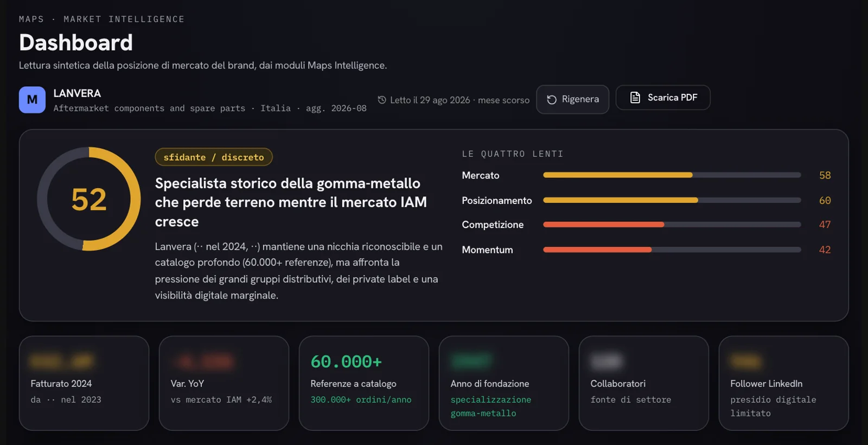Click the score ring showing 52
Image resolution: width=868 pixels, height=445 pixels.
pyautogui.click(x=89, y=199)
